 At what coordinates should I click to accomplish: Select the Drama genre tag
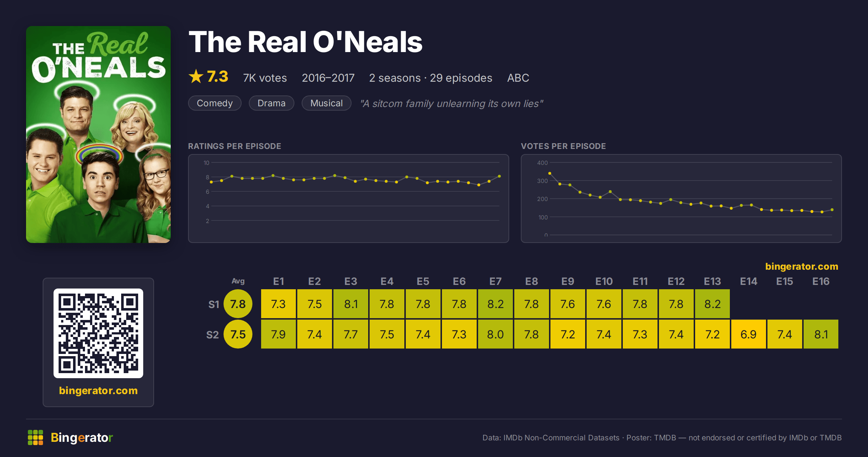point(272,103)
